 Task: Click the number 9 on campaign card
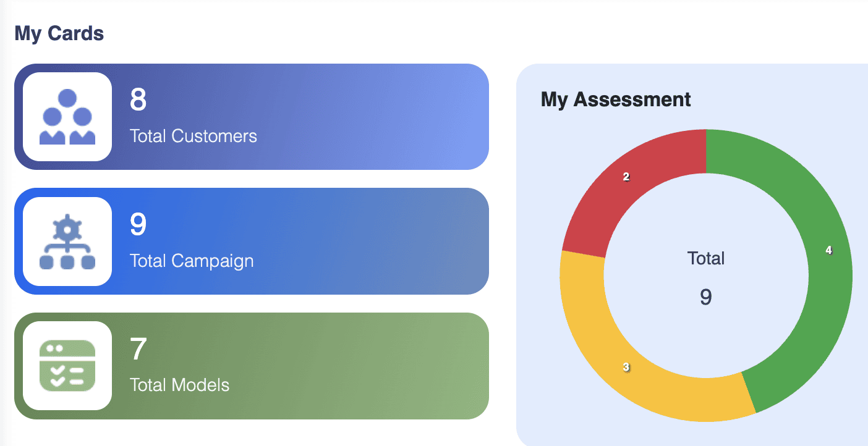coord(138,225)
